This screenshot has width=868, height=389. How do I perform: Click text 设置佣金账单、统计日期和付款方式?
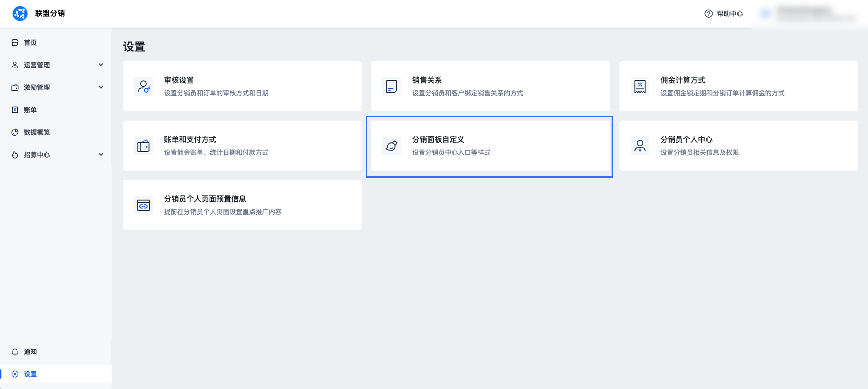[x=216, y=152]
